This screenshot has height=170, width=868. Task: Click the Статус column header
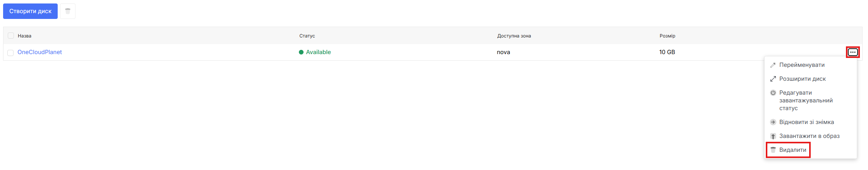(307, 36)
